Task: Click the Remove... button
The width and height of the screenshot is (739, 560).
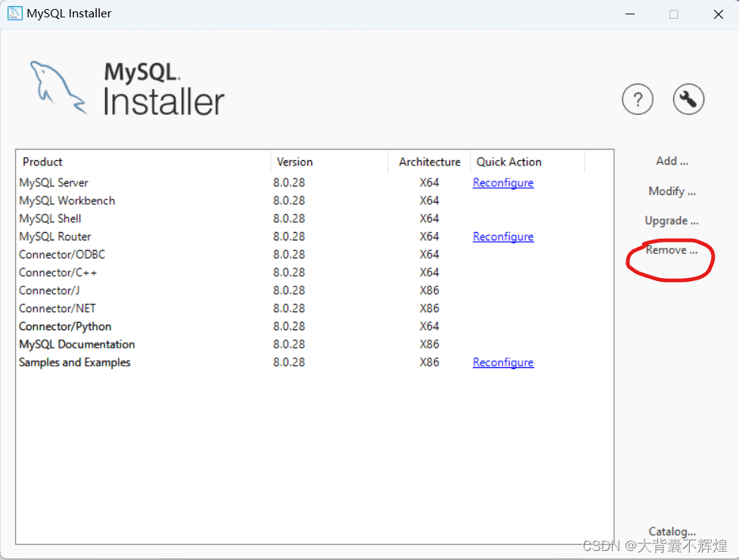Action: pyautogui.click(x=672, y=250)
